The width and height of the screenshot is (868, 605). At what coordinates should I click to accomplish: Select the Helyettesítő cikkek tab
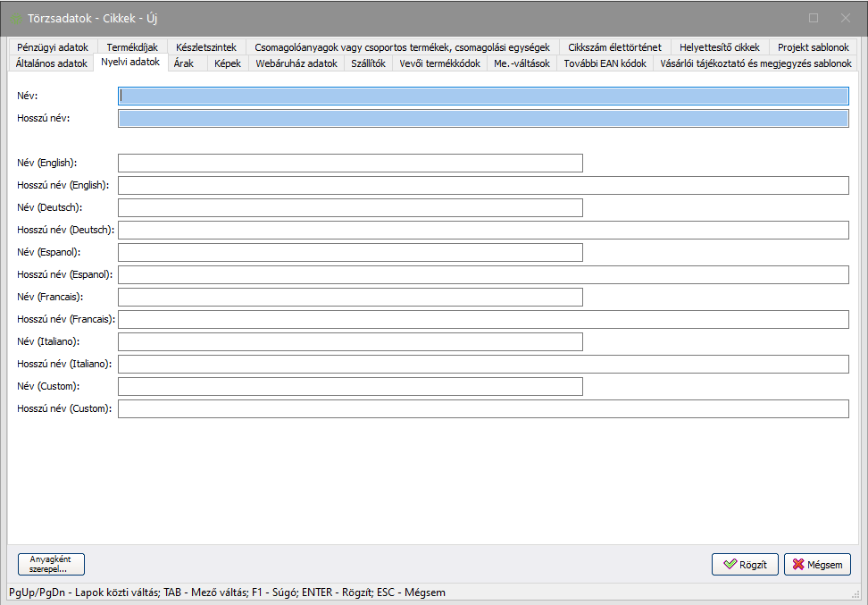pos(719,47)
